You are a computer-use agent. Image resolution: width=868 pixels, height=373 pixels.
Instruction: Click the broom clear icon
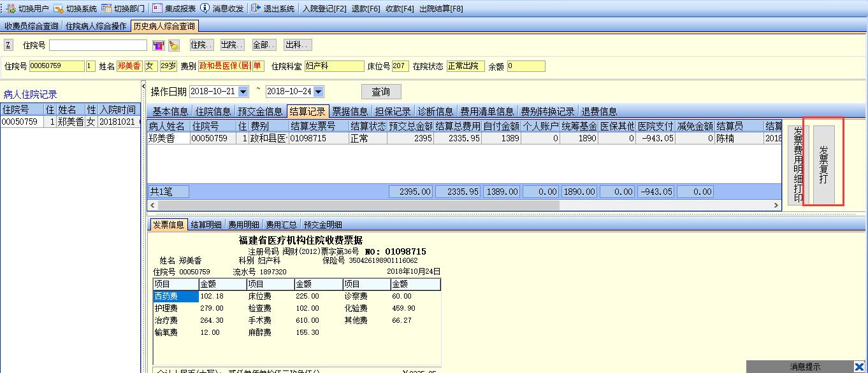click(x=174, y=45)
